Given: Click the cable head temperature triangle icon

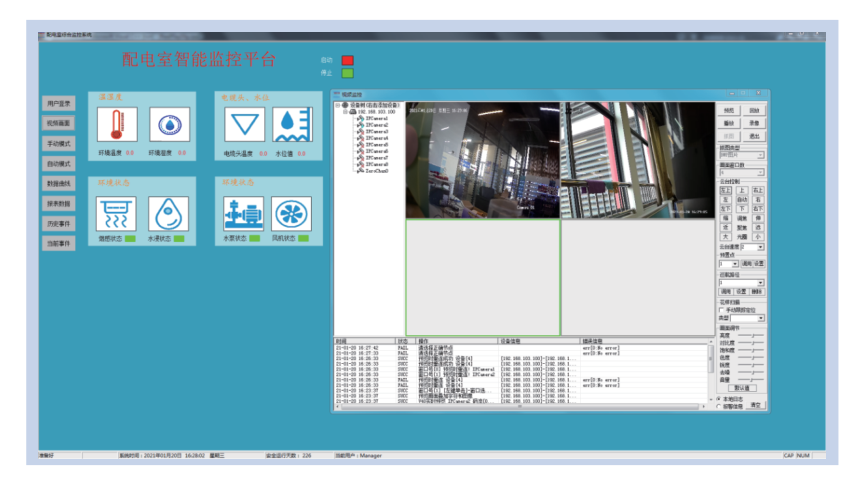Looking at the screenshot, I should [244, 125].
